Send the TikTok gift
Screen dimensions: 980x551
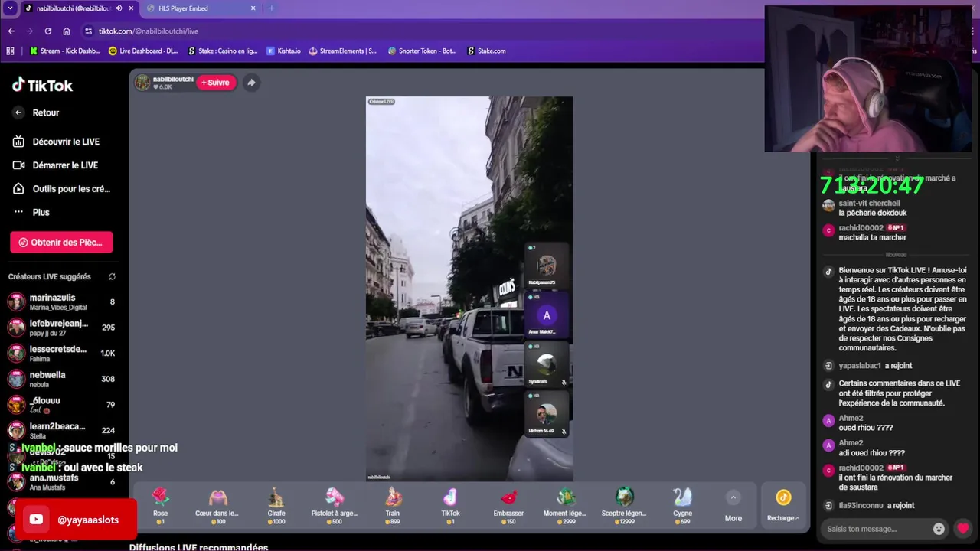450,505
